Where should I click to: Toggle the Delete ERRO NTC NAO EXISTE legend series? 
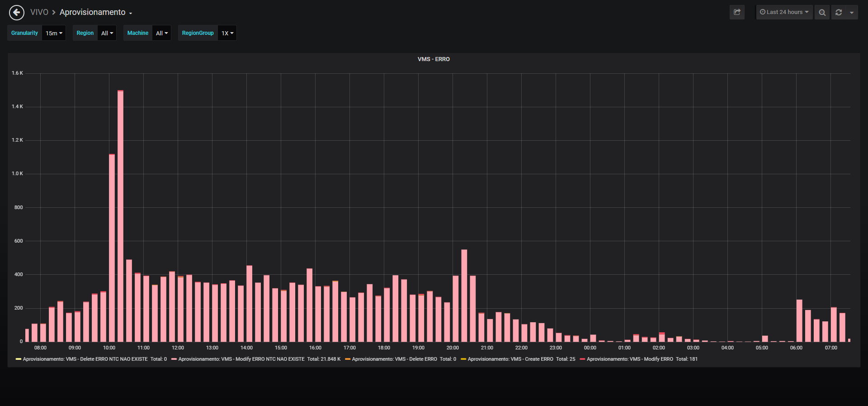(85, 359)
